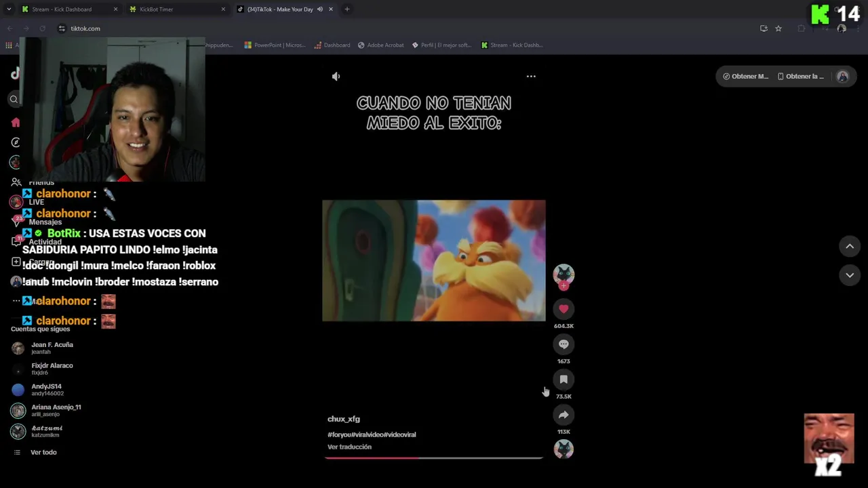Like the video with the heart icon
This screenshot has height=488, width=868.
pyautogui.click(x=564, y=309)
